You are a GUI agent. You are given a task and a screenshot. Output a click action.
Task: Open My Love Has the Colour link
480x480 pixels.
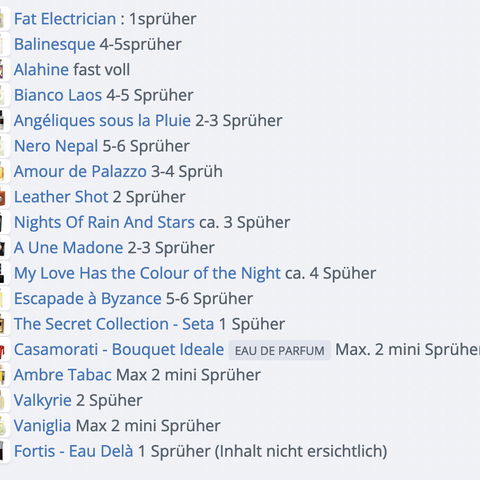click(147, 273)
